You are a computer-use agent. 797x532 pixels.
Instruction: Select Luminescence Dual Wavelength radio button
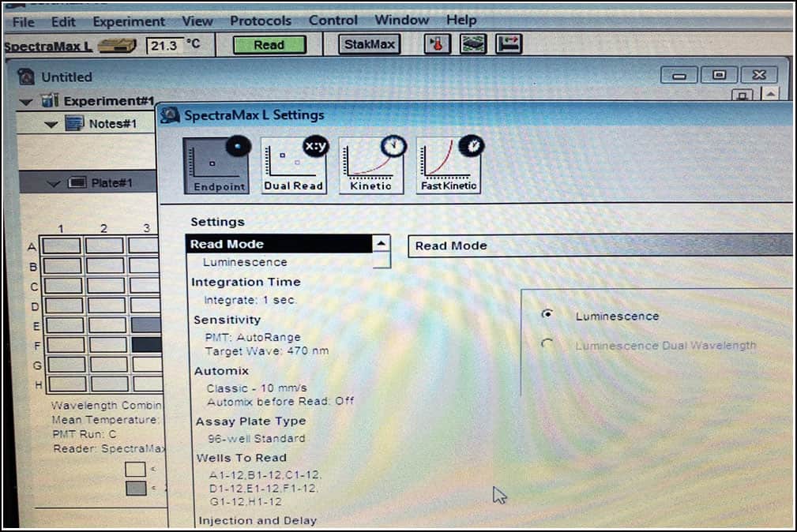(x=547, y=344)
